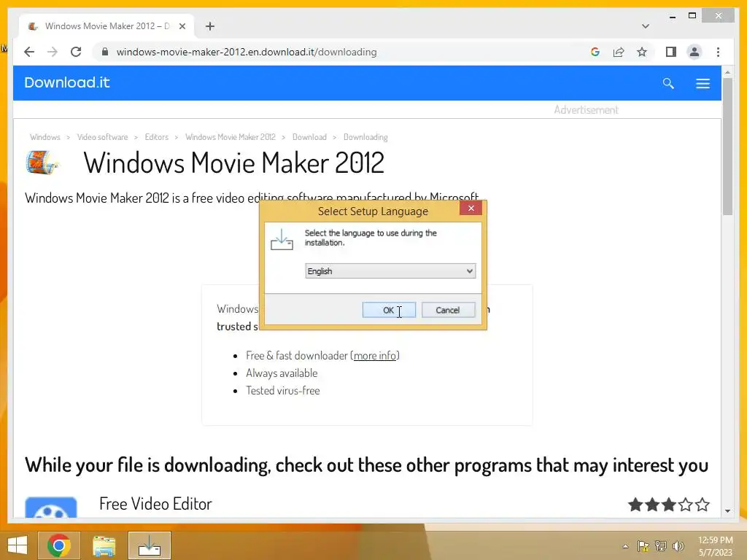
Task: Open Chrome three-dot menu
Action: tap(718, 52)
